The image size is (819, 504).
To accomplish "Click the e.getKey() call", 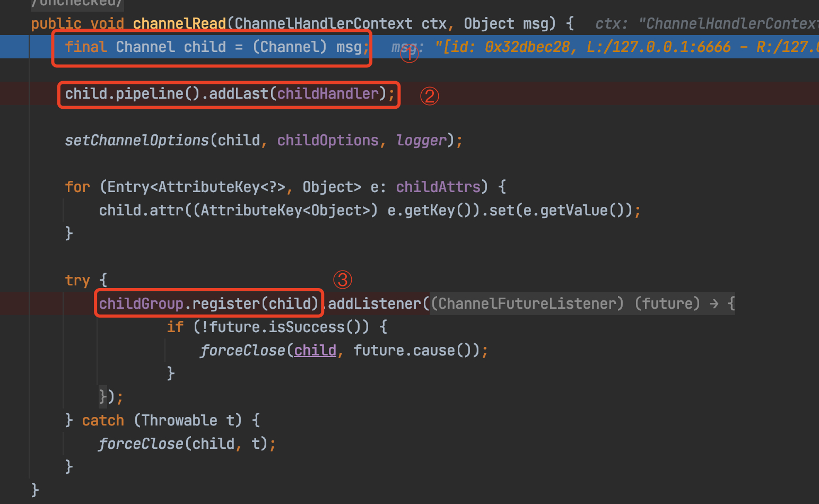I will pos(430,211).
